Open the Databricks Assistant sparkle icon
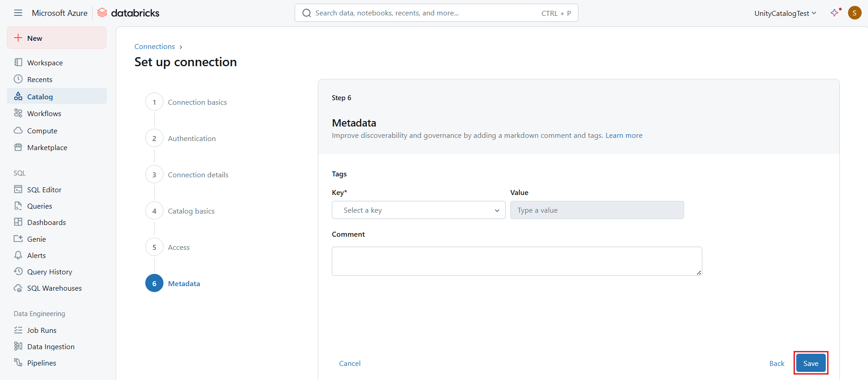The image size is (868, 380). pyautogui.click(x=834, y=13)
